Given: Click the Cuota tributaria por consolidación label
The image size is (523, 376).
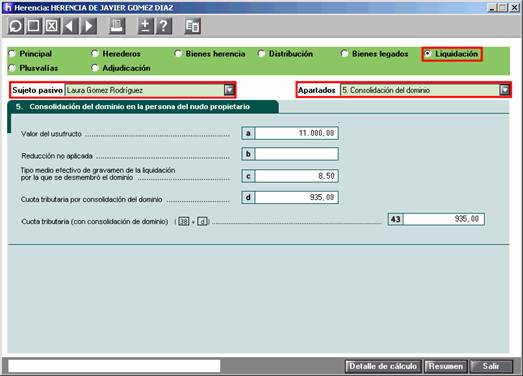Looking at the screenshot, I should 91,200.
